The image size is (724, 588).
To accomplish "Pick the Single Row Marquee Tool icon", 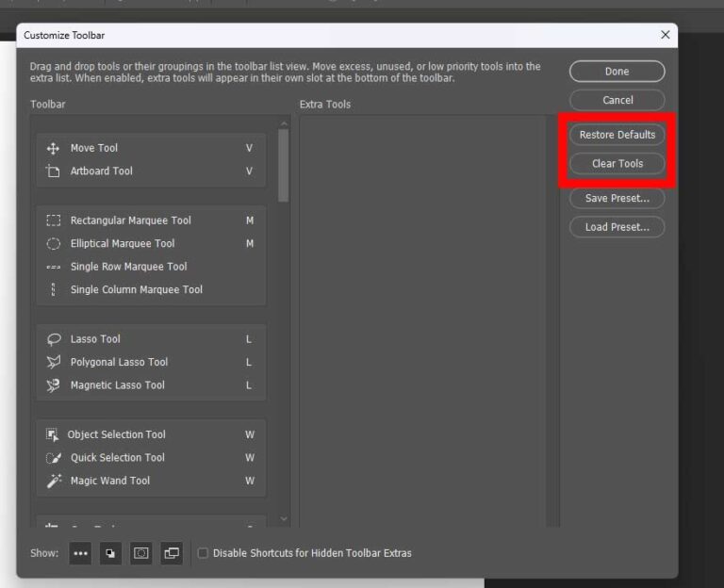I will (x=54, y=267).
